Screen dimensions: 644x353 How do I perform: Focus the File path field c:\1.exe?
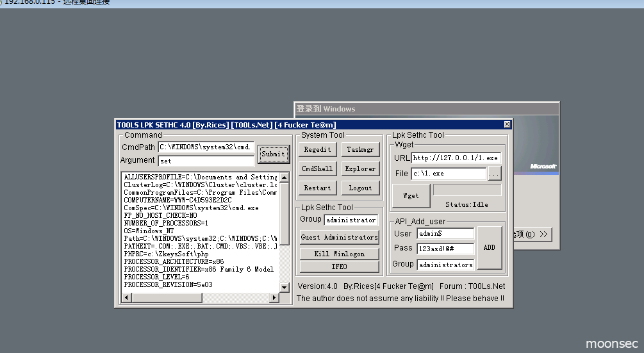pos(449,174)
